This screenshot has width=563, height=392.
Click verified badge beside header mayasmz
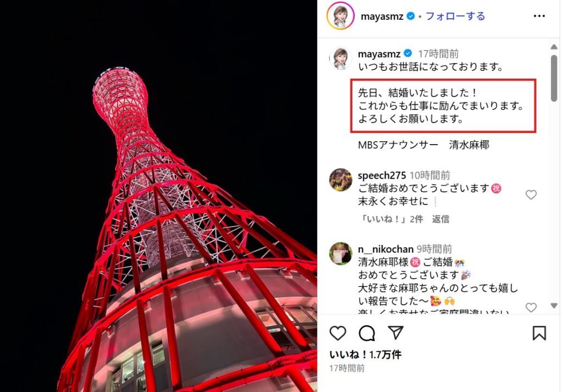411,16
